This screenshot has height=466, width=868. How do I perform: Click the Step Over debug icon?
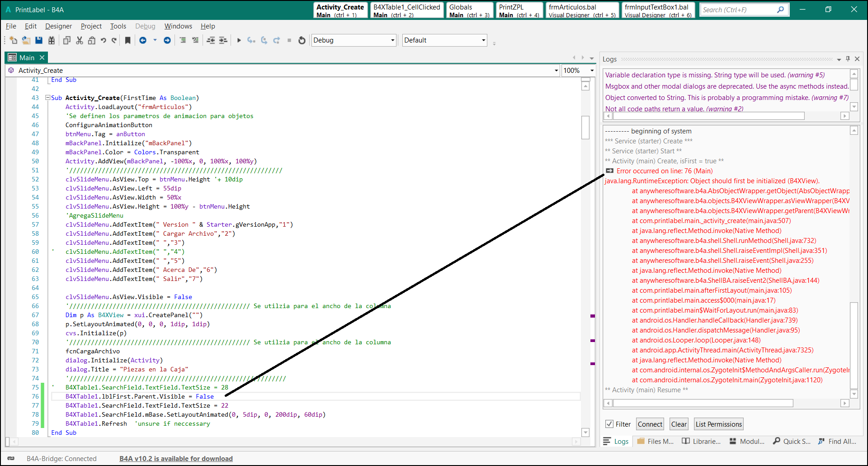pos(264,40)
